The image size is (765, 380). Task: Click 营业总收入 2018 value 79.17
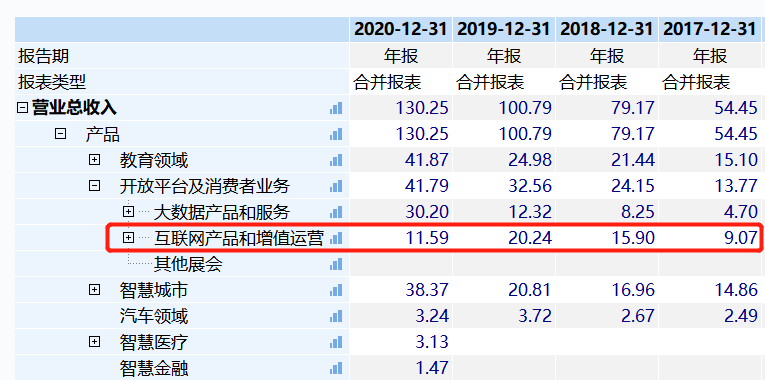click(x=633, y=108)
